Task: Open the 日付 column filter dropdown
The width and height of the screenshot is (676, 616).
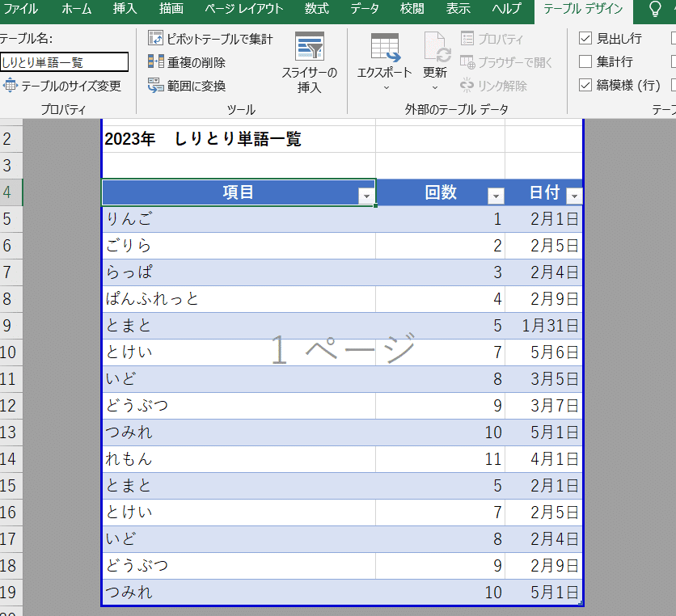Action: pyautogui.click(x=574, y=196)
